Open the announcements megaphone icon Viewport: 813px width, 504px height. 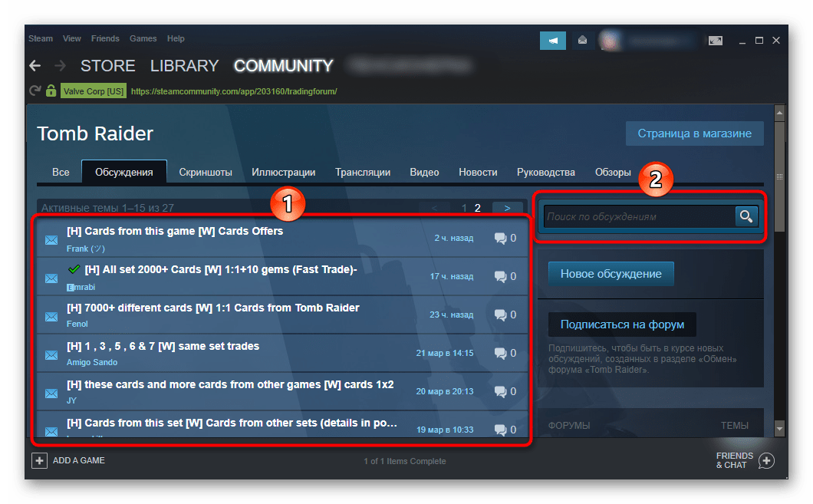click(x=553, y=41)
